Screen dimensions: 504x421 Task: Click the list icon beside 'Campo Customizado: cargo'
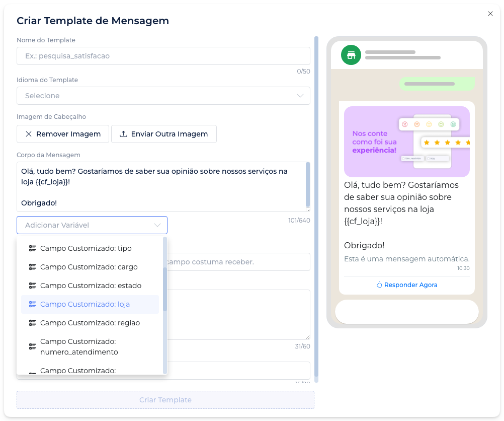click(33, 267)
